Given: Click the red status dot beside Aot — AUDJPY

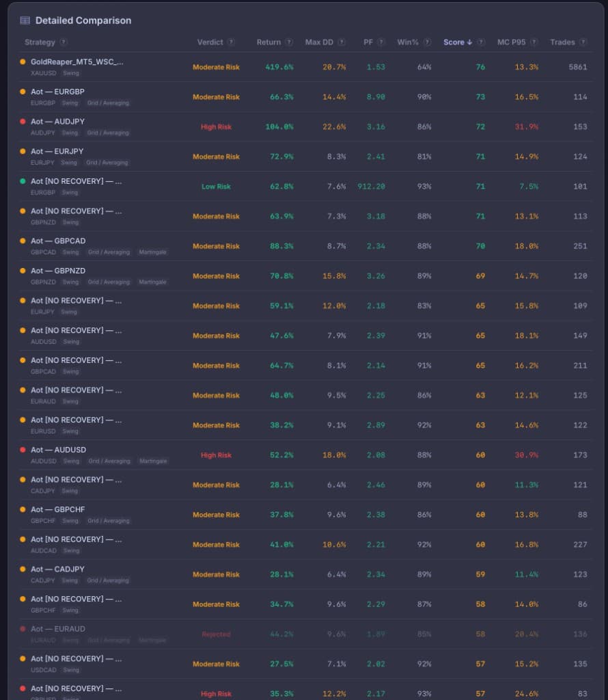Looking at the screenshot, I should pyautogui.click(x=23, y=122).
